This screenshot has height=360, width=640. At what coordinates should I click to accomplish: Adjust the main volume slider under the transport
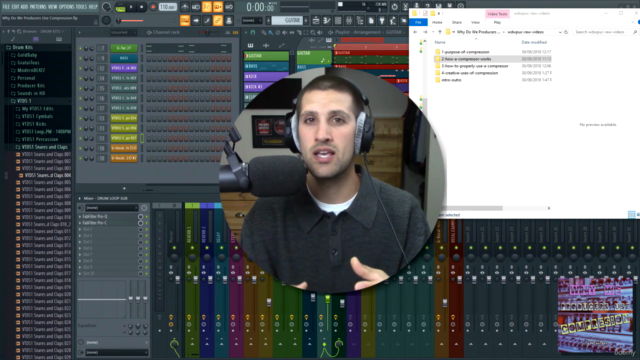pyautogui.click(x=131, y=20)
